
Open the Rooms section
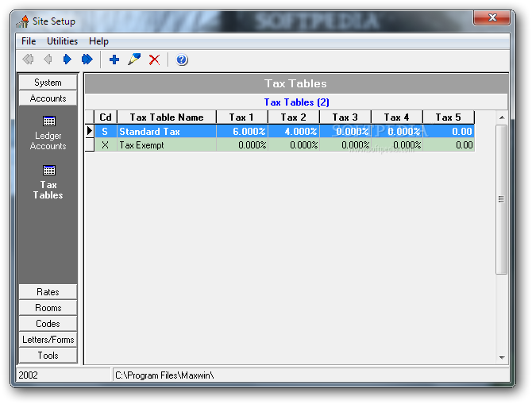point(48,308)
